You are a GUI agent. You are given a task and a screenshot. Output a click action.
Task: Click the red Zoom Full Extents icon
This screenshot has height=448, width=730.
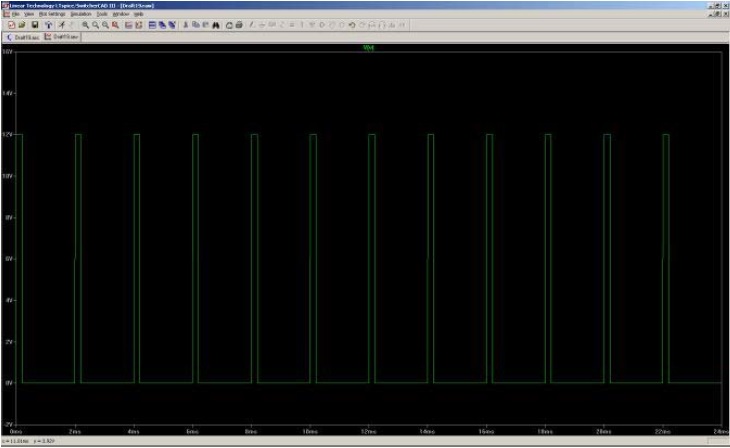(x=115, y=25)
